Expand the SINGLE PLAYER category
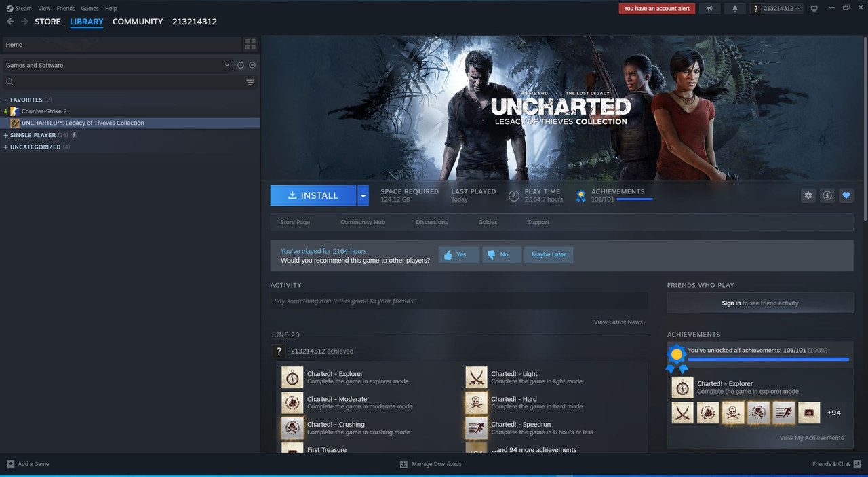This screenshot has height=477, width=868. (x=6, y=135)
